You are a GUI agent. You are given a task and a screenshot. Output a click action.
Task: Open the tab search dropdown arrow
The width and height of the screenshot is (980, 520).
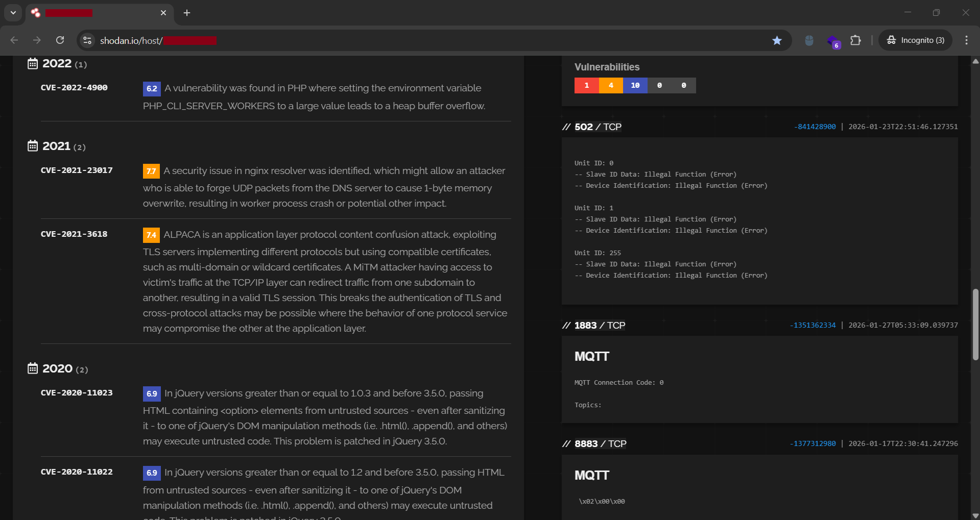point(13,13)
